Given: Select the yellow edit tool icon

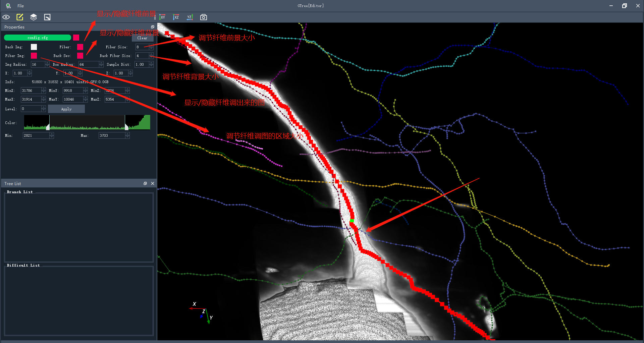Looking at the screenshot, I should [20, 17].
